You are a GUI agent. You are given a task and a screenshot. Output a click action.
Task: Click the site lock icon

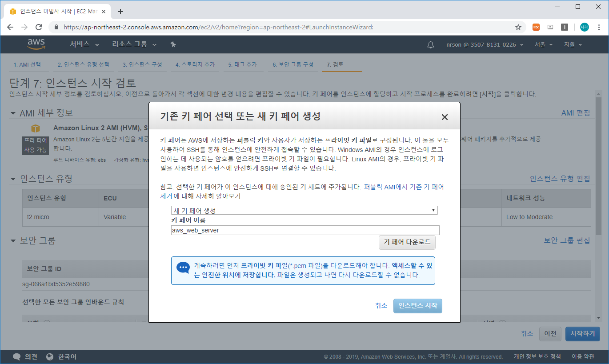pyautogui.click(x=56, y=27)
